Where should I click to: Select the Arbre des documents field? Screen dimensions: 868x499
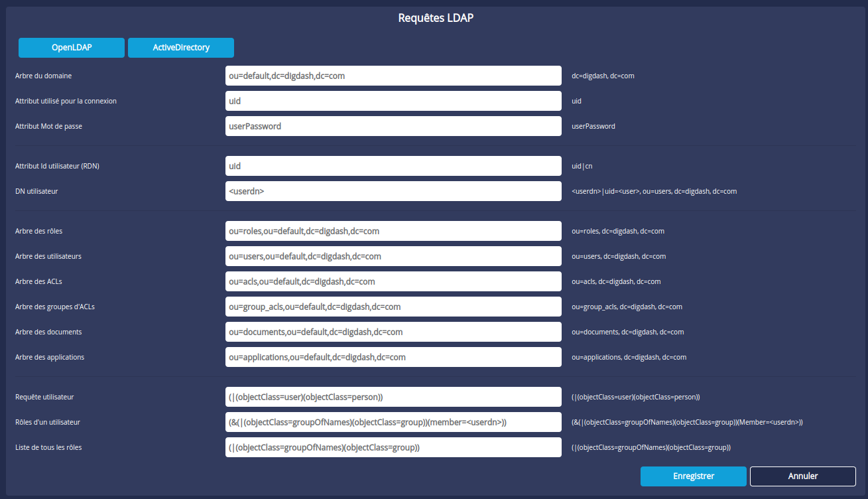pyautogui.click(x=393, y=331)
